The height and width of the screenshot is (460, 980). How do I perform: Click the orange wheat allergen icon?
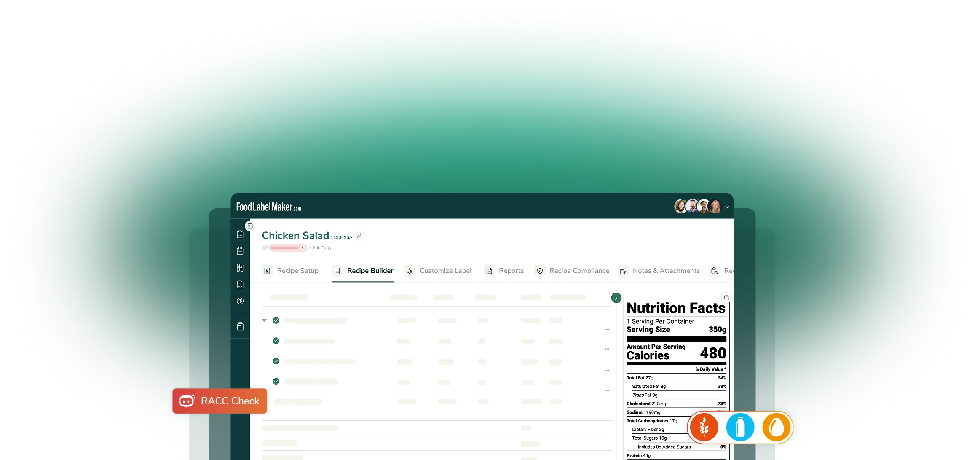point(704,428)
